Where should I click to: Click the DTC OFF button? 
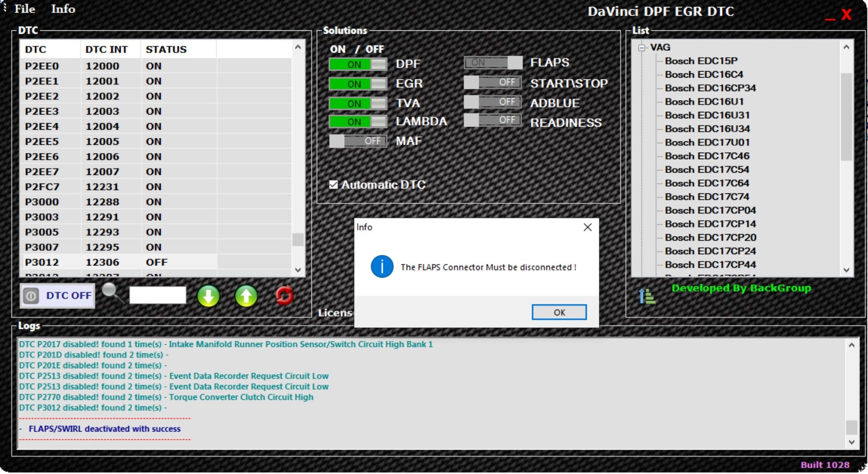[58, 296]
